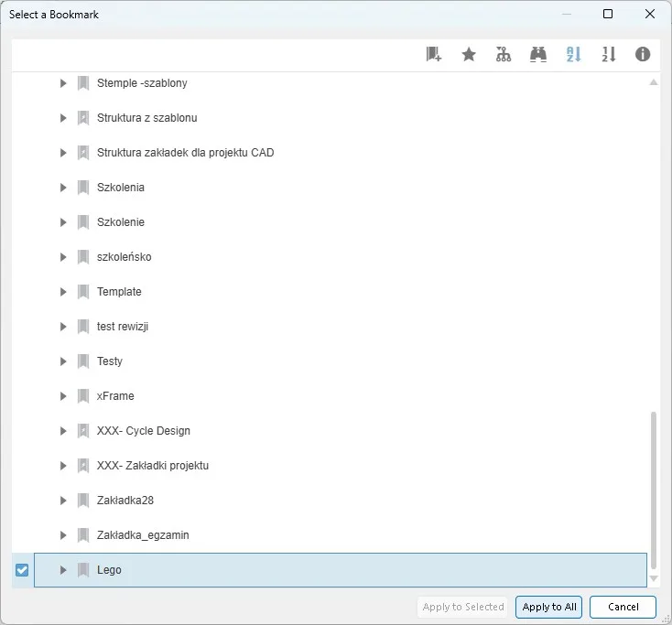Select the Szkolenia label
672x625 pixels.
(121, 188)
